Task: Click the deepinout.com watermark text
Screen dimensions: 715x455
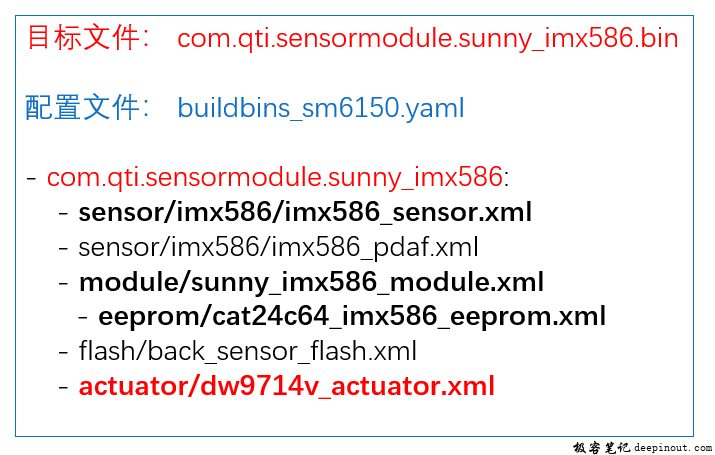Action: [672, 448]
